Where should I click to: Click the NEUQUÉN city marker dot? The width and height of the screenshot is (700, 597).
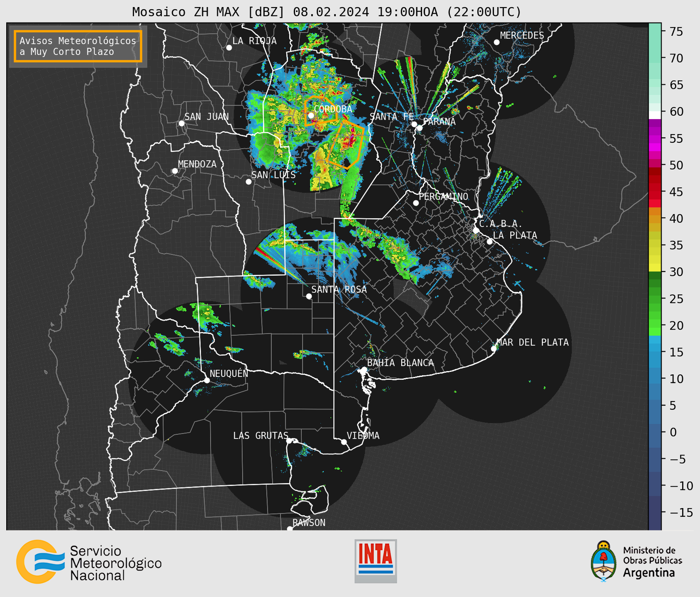207,380
